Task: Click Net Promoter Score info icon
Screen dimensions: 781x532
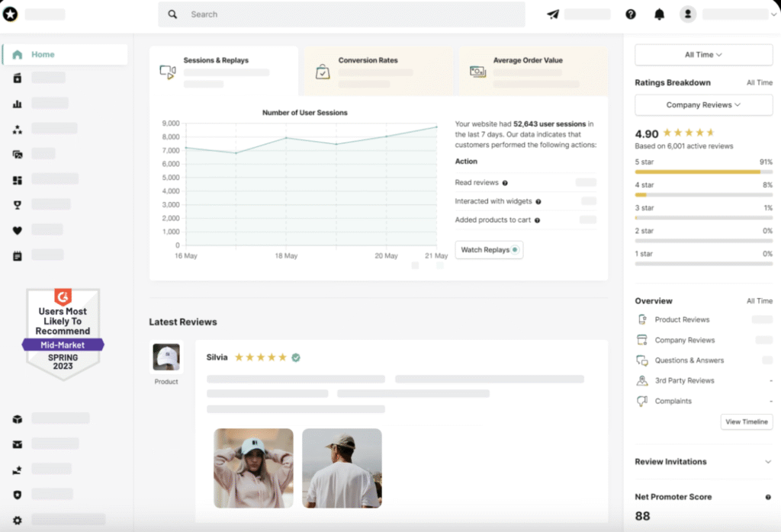Action: (x=768, y=497)
